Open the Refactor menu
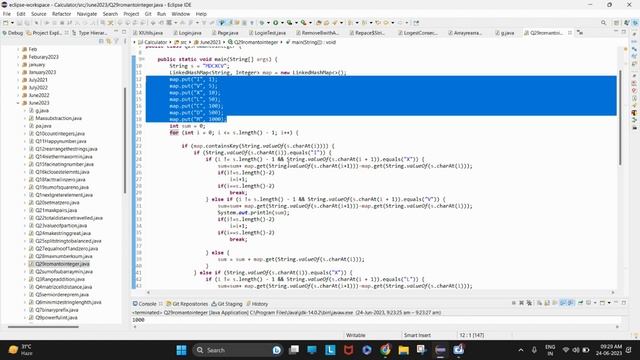The height and width of the screenshot is (360, 640). click(x=62, y=14)
